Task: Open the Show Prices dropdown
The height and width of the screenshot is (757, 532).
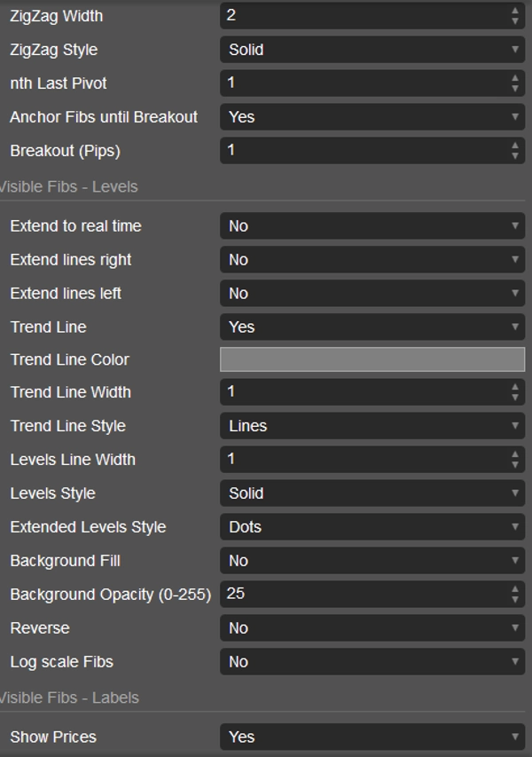Action: [372, 737]
